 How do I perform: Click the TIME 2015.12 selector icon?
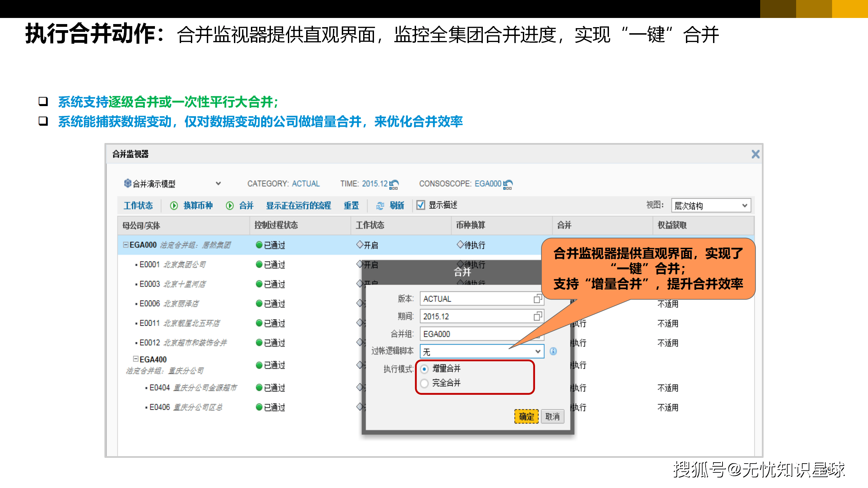(394, 184)
